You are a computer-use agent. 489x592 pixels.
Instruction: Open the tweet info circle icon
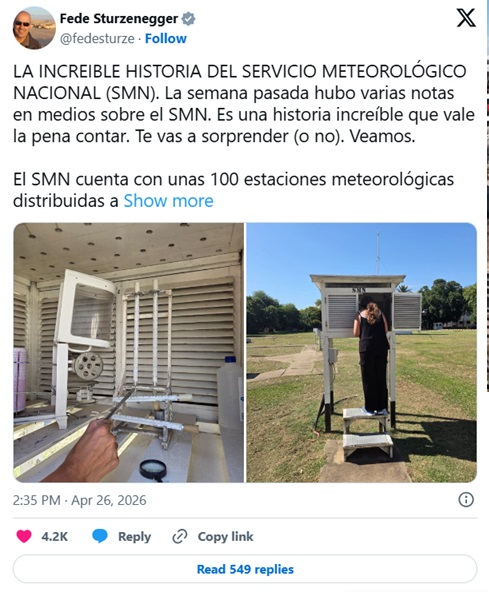pyautogui.click(x=466, y=500)
